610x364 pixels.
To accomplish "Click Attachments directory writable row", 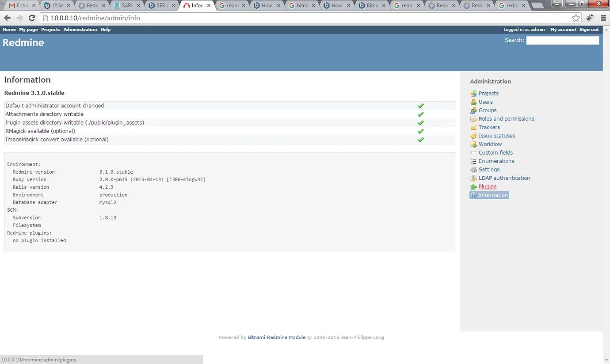I will [230, 114].
